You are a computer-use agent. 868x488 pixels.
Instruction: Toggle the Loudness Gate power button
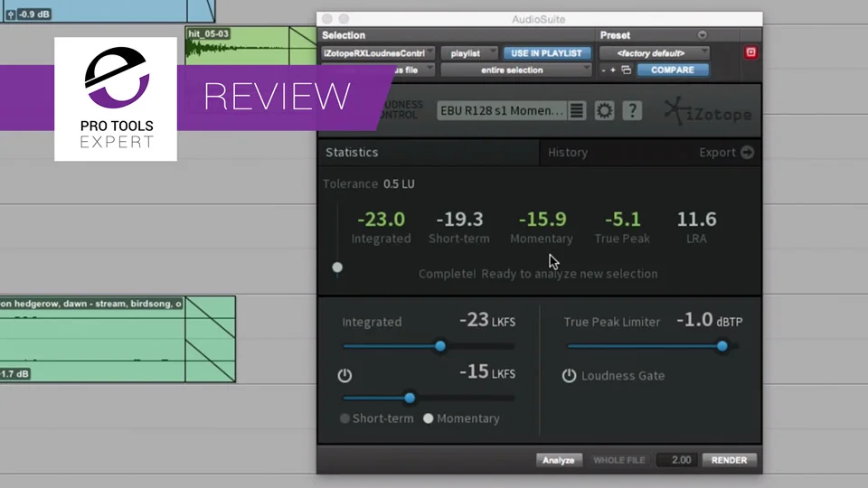569,376
